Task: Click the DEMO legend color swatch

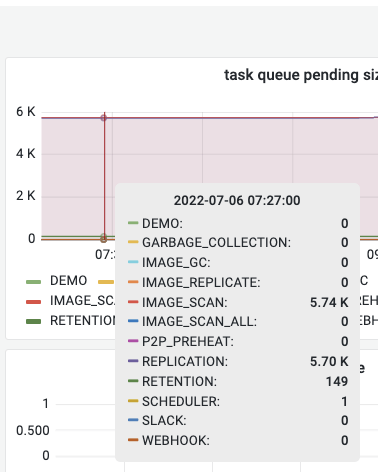Action: tap(33, 282)
